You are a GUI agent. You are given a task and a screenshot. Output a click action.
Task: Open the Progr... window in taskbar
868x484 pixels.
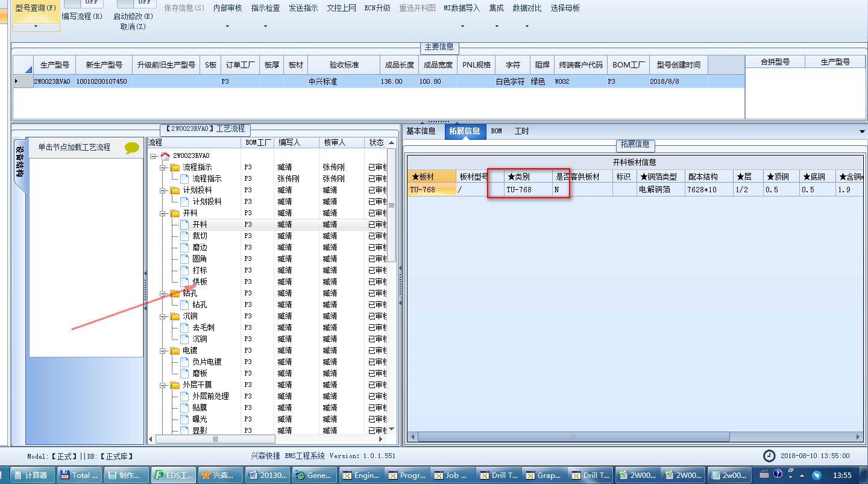pos(408,475)
